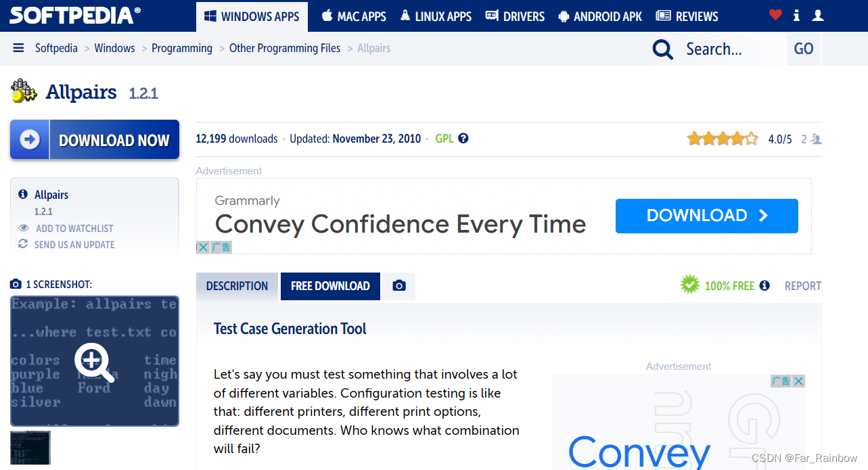The image size is (868, 470).
Task: Click the 4.0/5 rating text
Action: (779, 139)
